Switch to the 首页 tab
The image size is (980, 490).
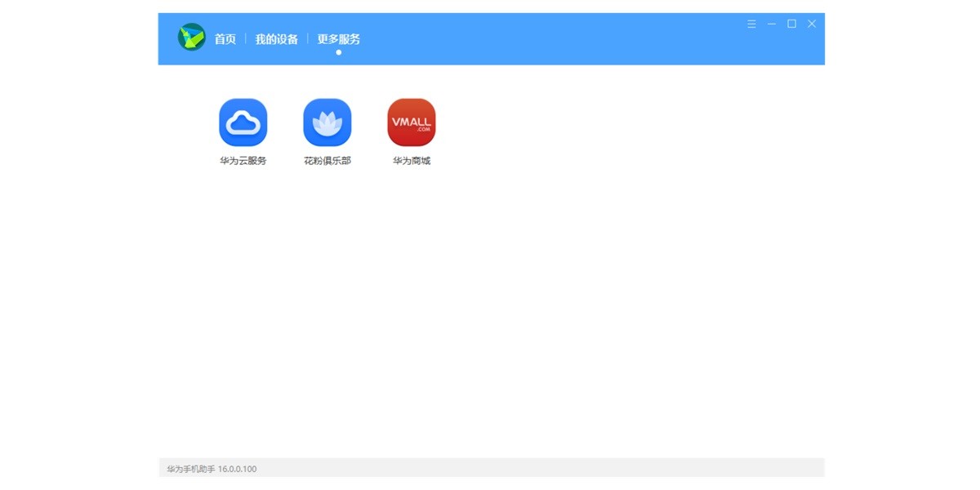[x=225, y=38]
